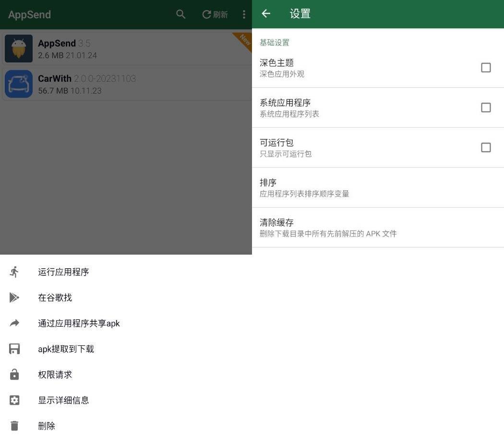Image resolution: width=504 pixels, height=442 pixels.
Task: Click the Google Play store icon
Action: point(14,298)
